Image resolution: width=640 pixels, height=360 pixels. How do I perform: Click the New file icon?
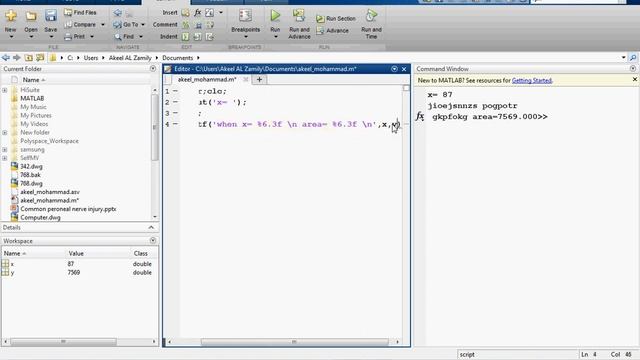click(x=11, y=16)
